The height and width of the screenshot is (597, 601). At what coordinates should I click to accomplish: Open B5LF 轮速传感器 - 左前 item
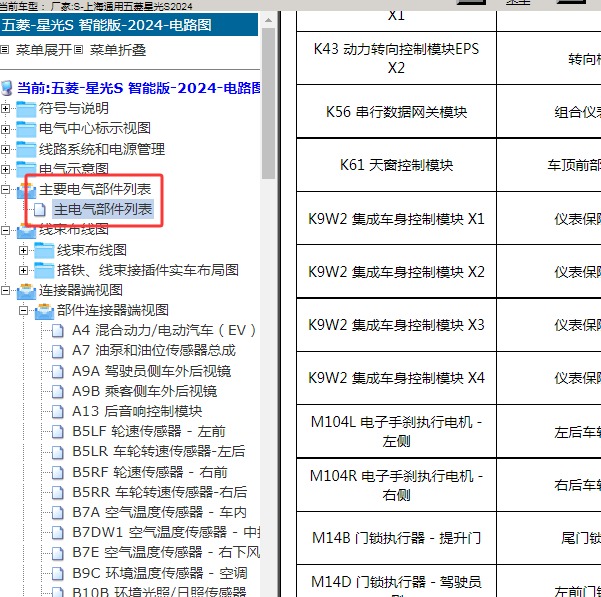coord(149,431)
